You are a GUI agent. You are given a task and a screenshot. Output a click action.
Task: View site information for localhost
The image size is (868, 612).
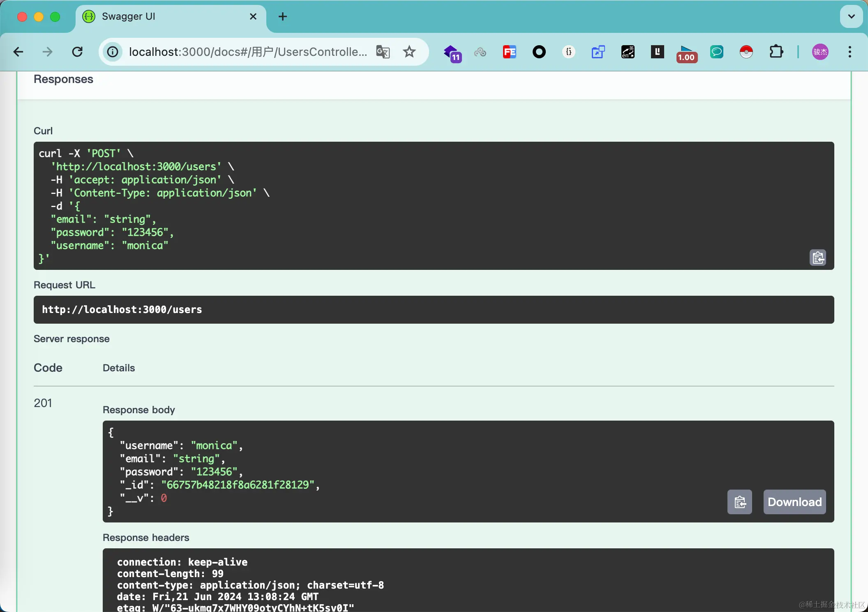pos(113,52)
